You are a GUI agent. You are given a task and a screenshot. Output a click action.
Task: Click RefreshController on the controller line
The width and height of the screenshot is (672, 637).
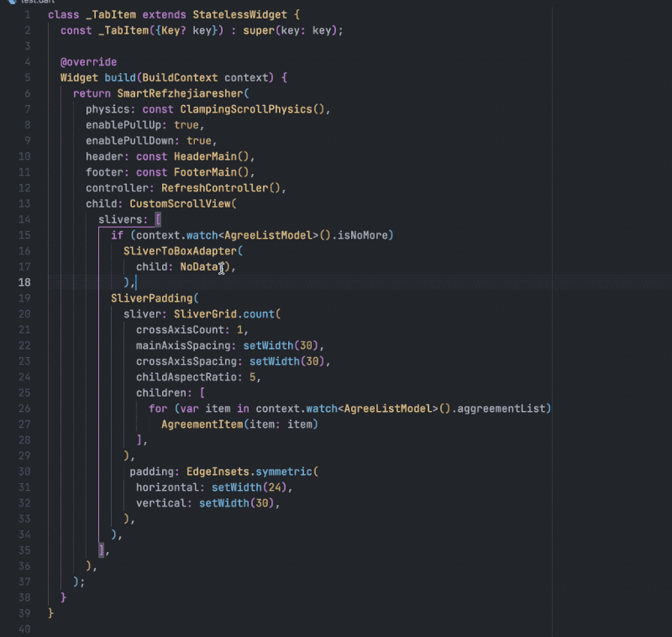click(215, 188)
